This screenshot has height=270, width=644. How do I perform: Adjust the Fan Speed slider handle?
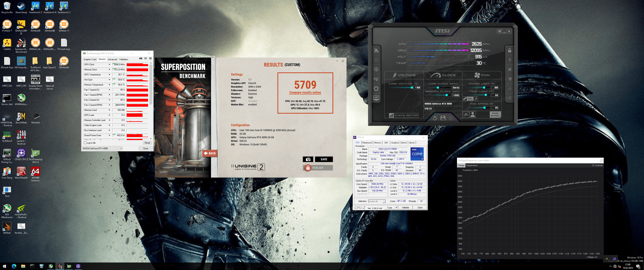coord(484,108)
